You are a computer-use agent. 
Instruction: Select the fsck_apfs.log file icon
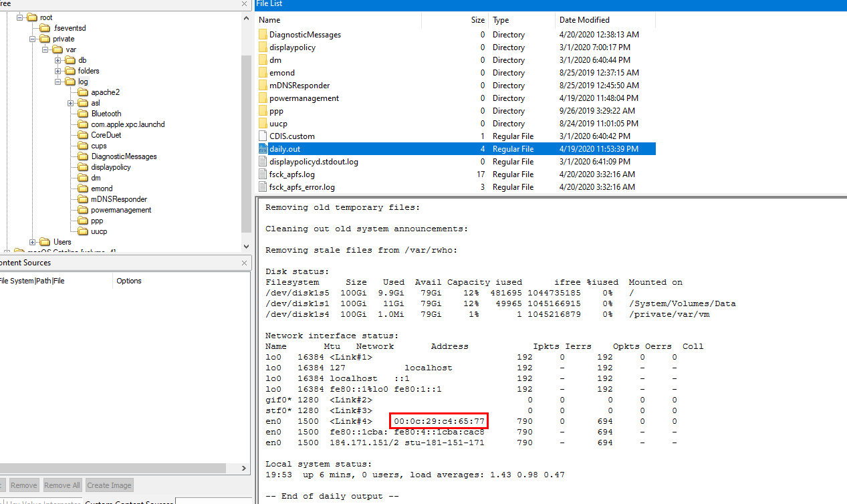[x=263, y=174]
